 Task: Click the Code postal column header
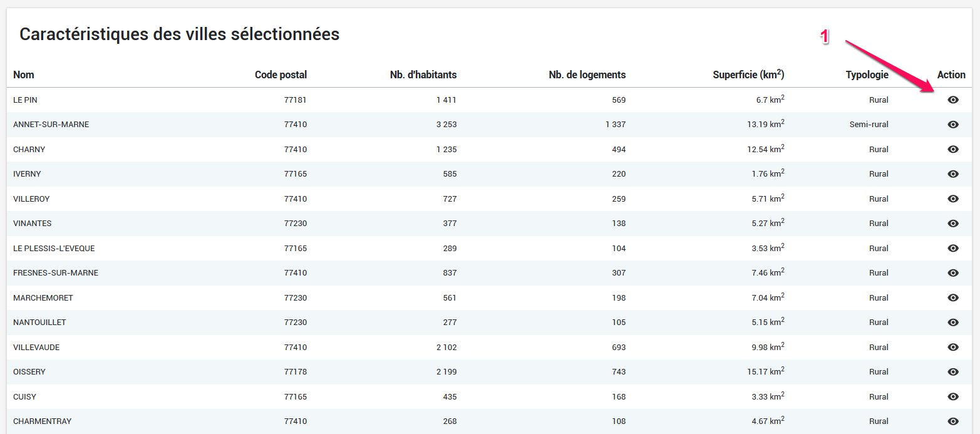coord(281,75)
